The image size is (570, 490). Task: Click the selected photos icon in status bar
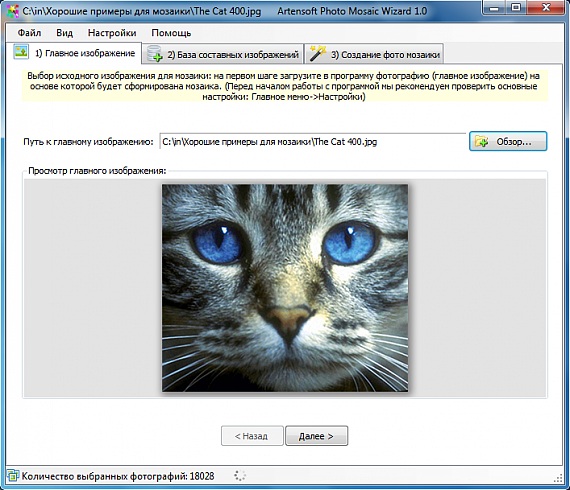pos(12,475)
